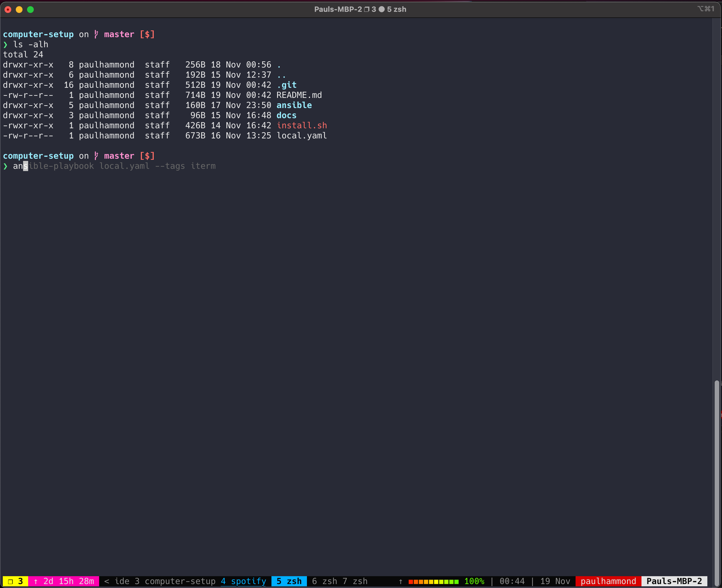Click the ansible directory name in listing
The height and width of the screenshot is (588, 722).
294,105
